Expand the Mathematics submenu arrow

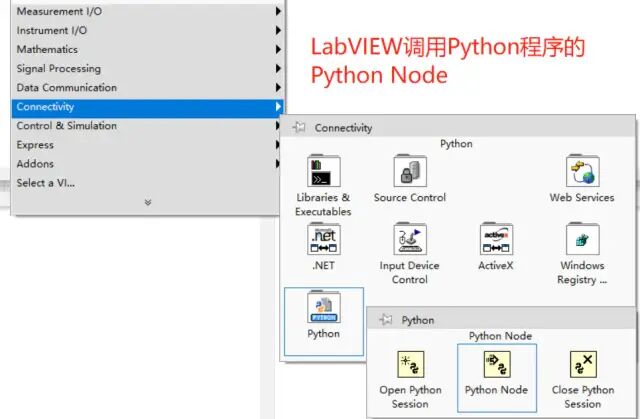278,49
